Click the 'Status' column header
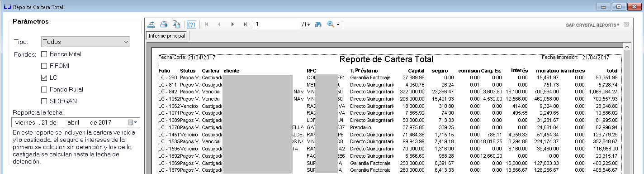Screen dimensions: 644x174 click(188, 71)
